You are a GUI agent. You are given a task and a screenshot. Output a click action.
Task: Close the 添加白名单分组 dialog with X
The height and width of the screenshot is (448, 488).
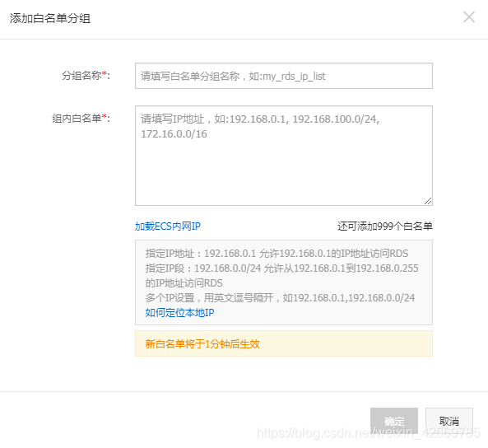(469, 17)
